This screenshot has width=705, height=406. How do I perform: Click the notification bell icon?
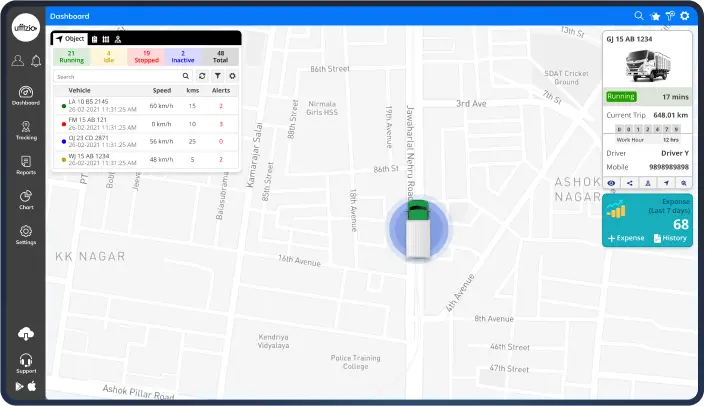(36, 61)
